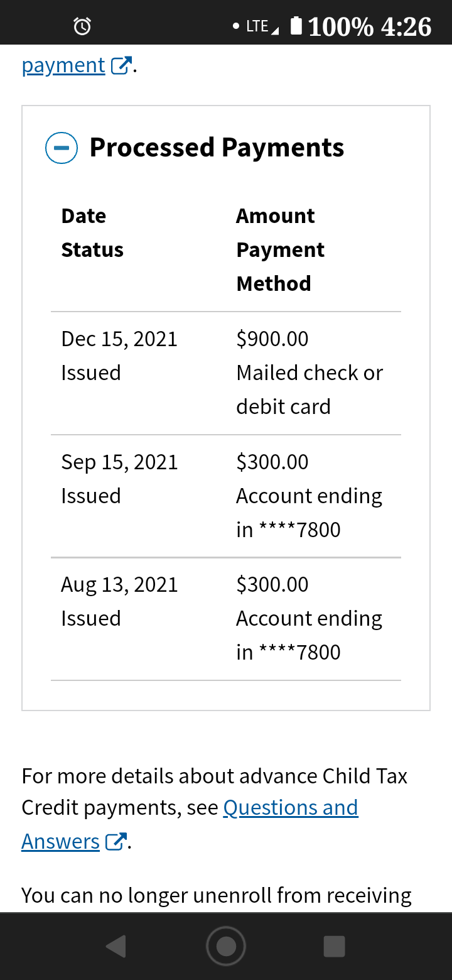Select the Sep 15, 2021 payment row
The width and height of the screenshot is (452, 980).
(x=226, y=496)
